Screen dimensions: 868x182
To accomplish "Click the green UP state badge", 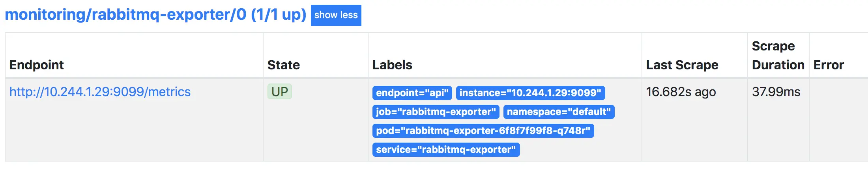I will click(x=279, y=92).
